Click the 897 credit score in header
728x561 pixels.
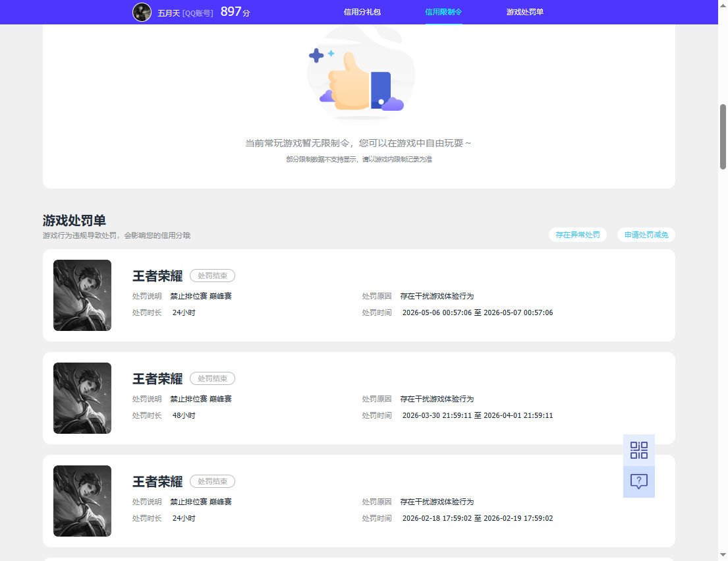[235, 12]
